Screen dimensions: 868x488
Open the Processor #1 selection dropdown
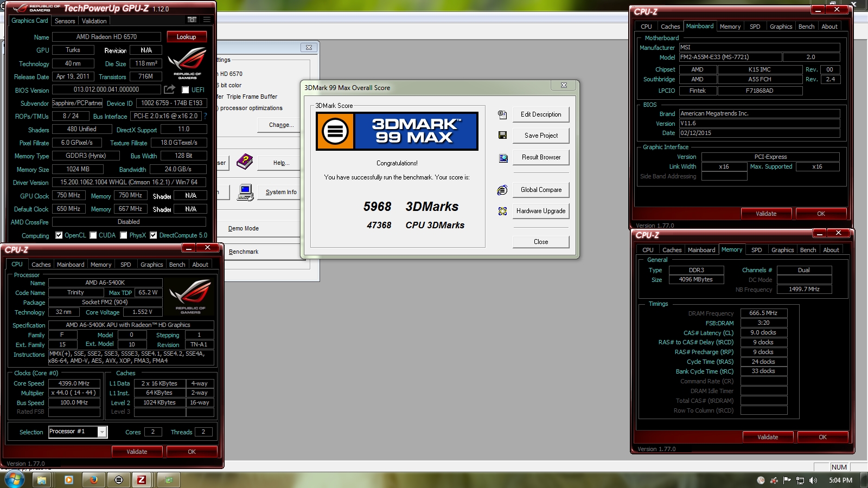[78, 432]
